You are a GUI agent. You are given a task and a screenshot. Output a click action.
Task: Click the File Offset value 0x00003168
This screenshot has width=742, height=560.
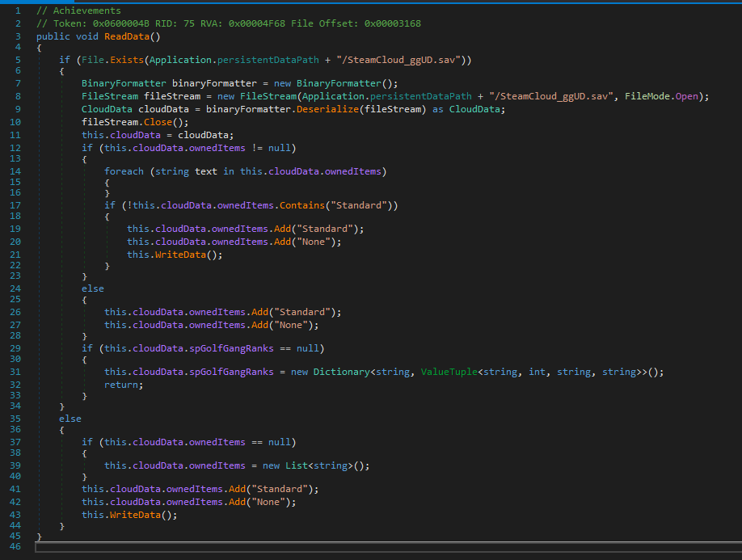[392, 23]
